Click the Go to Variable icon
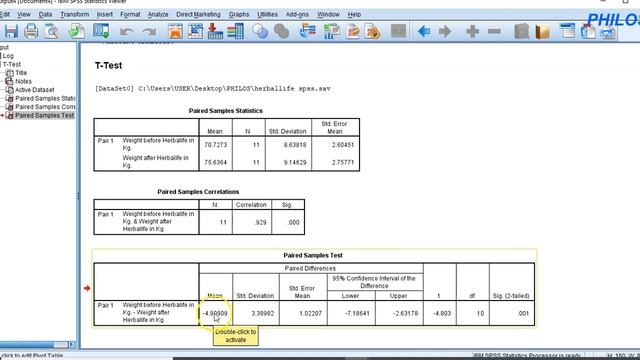 tap(215, 31)
